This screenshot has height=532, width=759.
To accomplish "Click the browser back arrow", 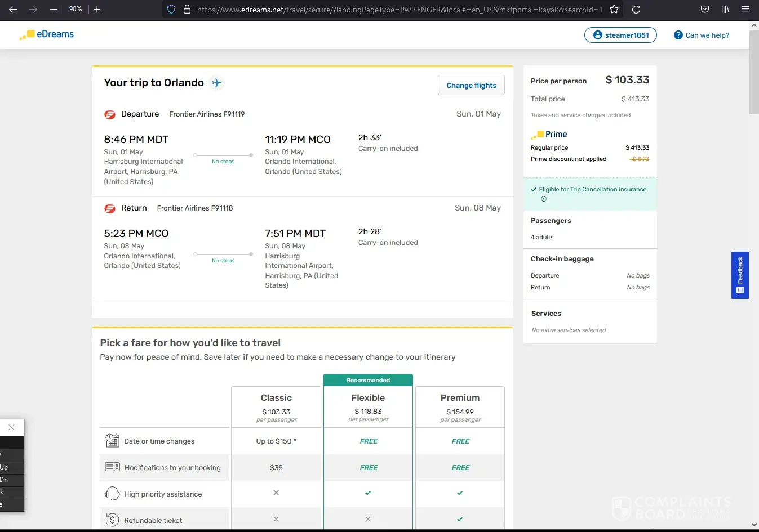I will tap(13, 9).
